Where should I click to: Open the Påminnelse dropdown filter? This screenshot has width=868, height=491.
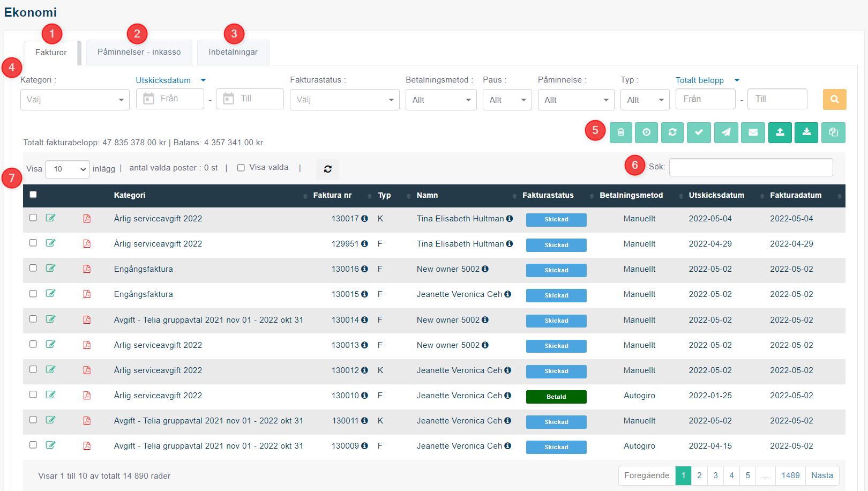pyautogui.click(x=577, y=100)
